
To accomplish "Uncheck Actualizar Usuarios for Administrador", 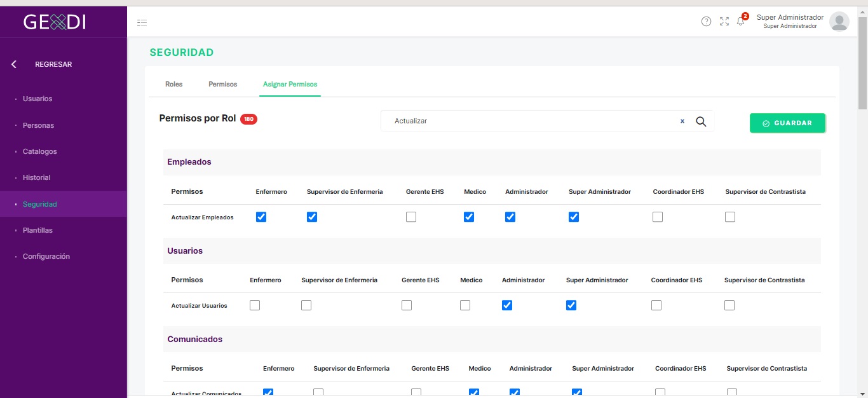I will 507,305.
